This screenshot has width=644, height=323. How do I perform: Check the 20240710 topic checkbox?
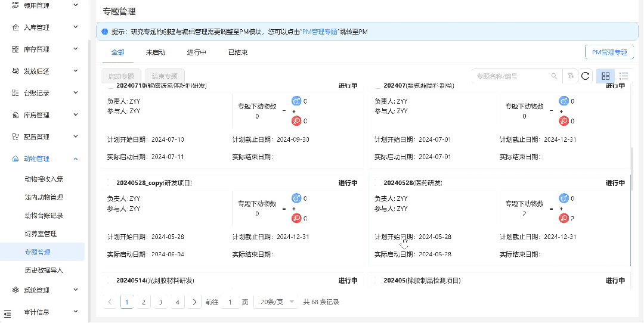click(x=110, y=86)
